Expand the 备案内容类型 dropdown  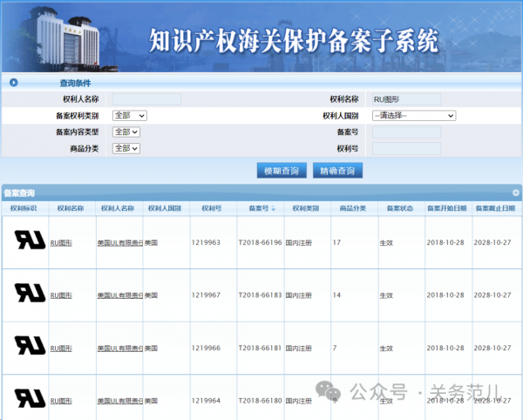coord(126,132)
